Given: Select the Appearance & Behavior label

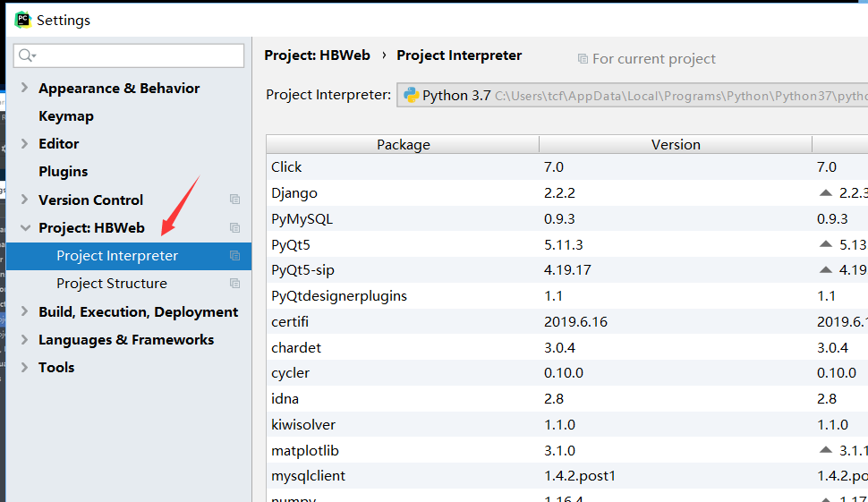Looking at the screenshot, I should click(x=119, y=89).
